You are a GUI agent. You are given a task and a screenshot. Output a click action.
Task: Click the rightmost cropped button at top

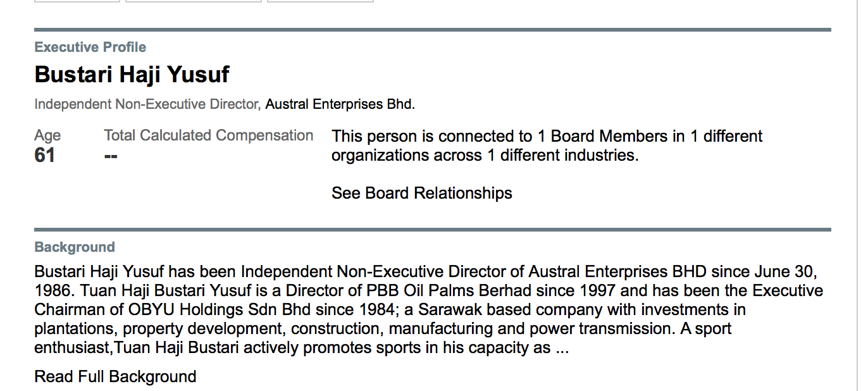tap(320, 1)
